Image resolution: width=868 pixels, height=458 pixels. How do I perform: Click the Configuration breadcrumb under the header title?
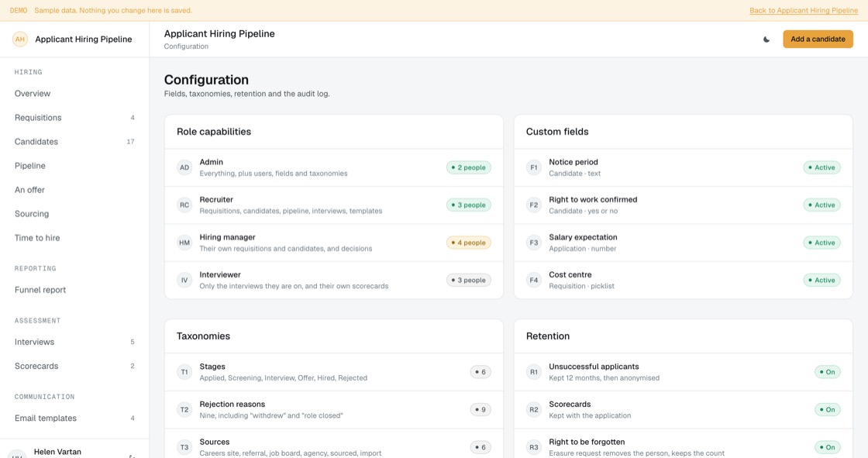point(186,46)
